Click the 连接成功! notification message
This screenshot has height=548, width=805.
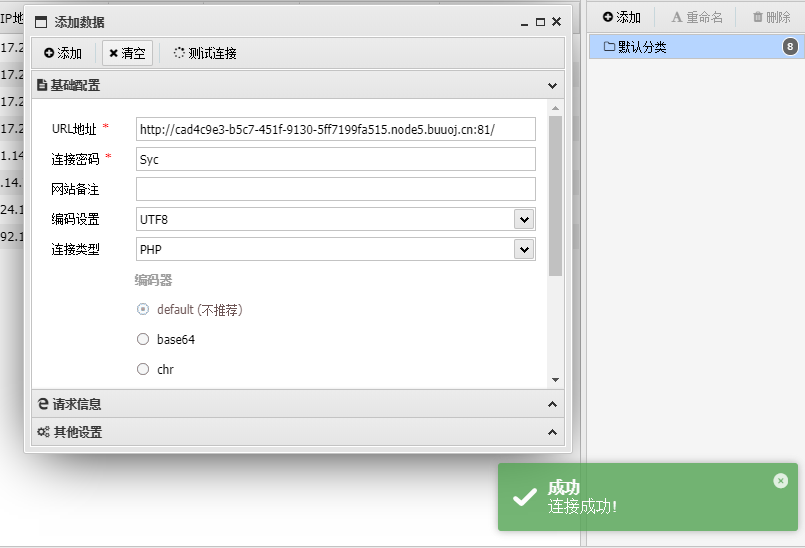coord(582,507)
